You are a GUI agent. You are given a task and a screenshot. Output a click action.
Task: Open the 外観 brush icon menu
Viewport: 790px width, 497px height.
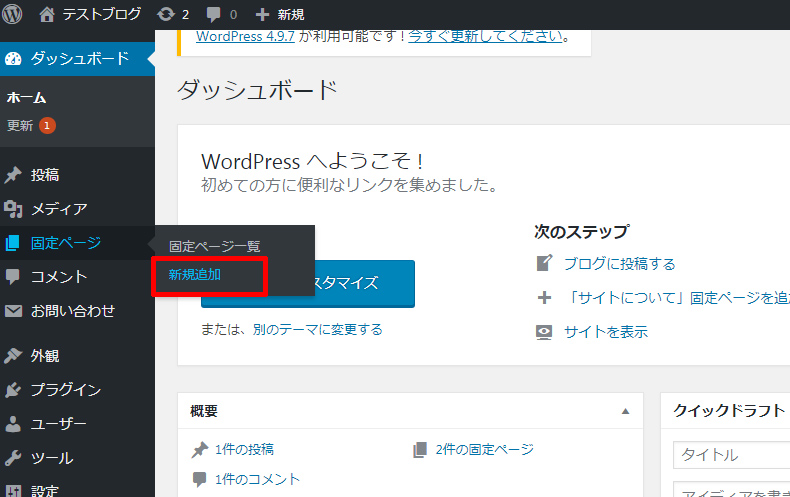pos(14,356)
